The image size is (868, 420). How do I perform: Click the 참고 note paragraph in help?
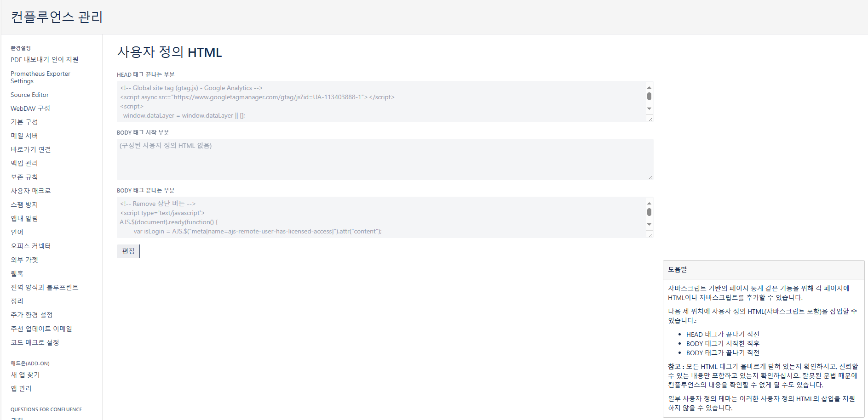click(x=763, y=376)
